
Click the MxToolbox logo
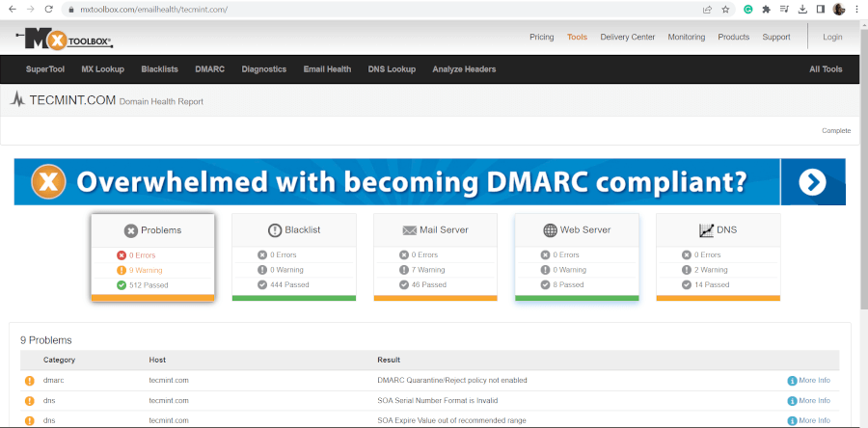pos(65,40)
